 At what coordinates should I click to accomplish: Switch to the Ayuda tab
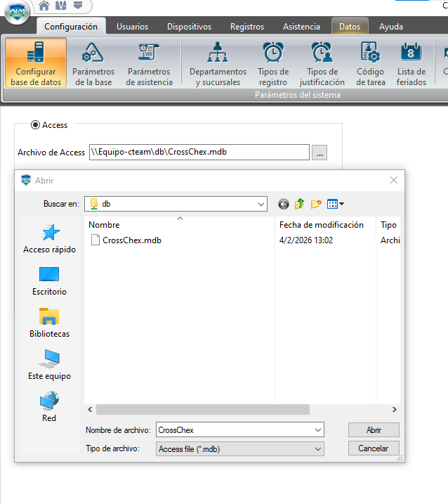click(391, 26)
